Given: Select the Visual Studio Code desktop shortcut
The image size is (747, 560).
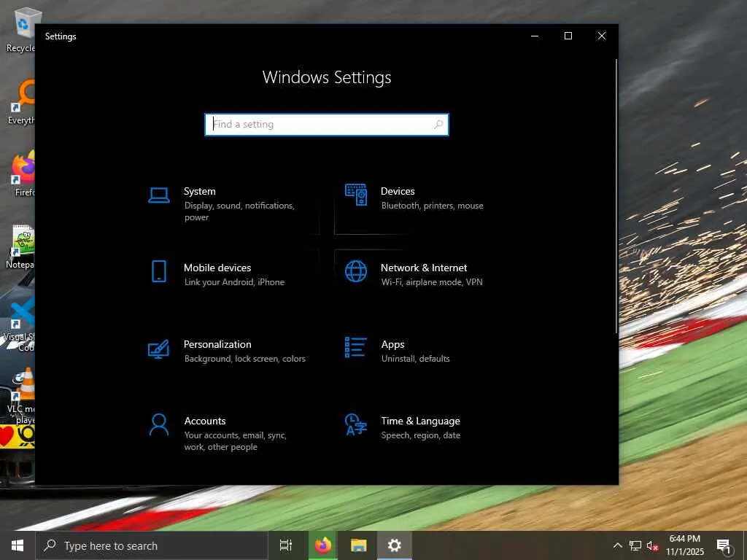Looking at the screenshot, I should coord(19,324).
